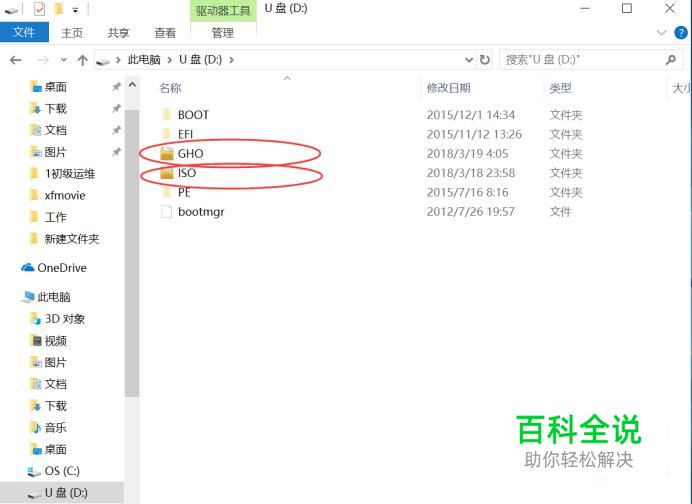Click the navigation pane scroll-up arrow
This screenshot has height=504, width=692.
132,85
